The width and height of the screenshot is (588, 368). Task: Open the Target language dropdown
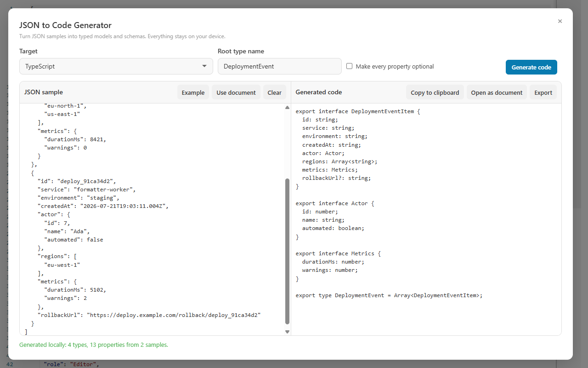click(x=116, y=66)
